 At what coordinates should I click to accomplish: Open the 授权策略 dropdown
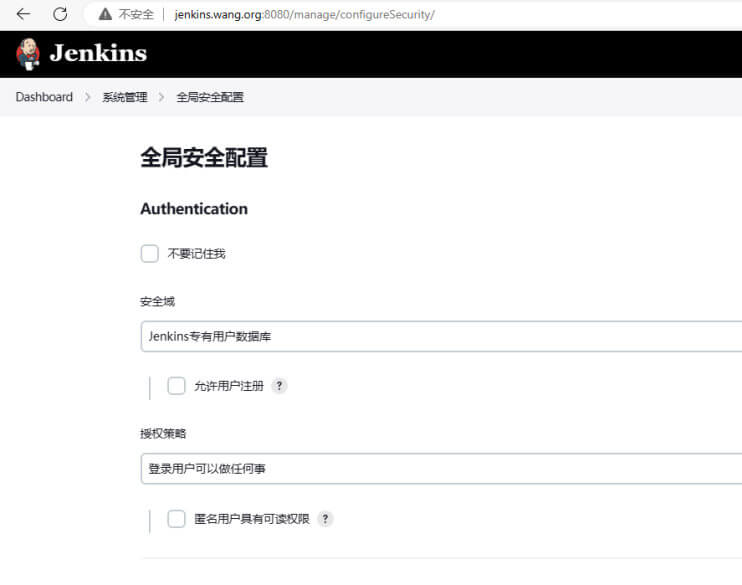tap(441, 469)
